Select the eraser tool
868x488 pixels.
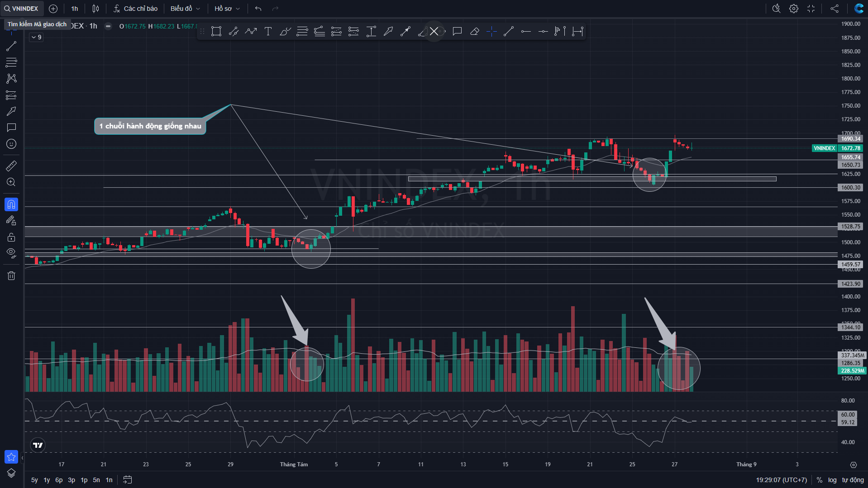[474, 31]
